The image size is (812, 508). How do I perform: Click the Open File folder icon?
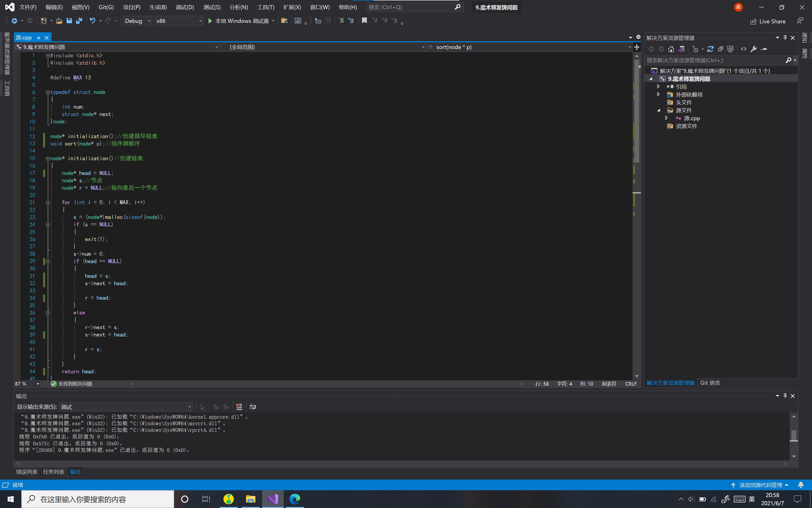tap(59, 21)
